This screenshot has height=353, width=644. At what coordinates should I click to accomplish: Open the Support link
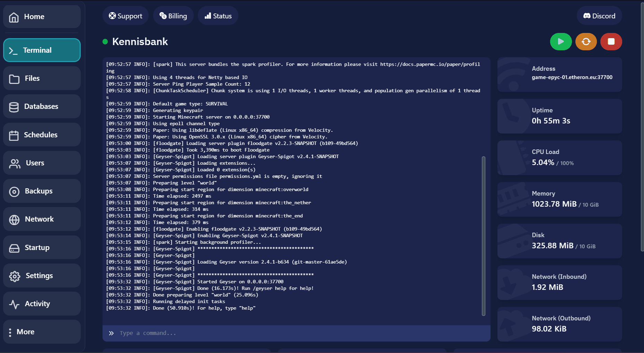click(x=125, y=16)
